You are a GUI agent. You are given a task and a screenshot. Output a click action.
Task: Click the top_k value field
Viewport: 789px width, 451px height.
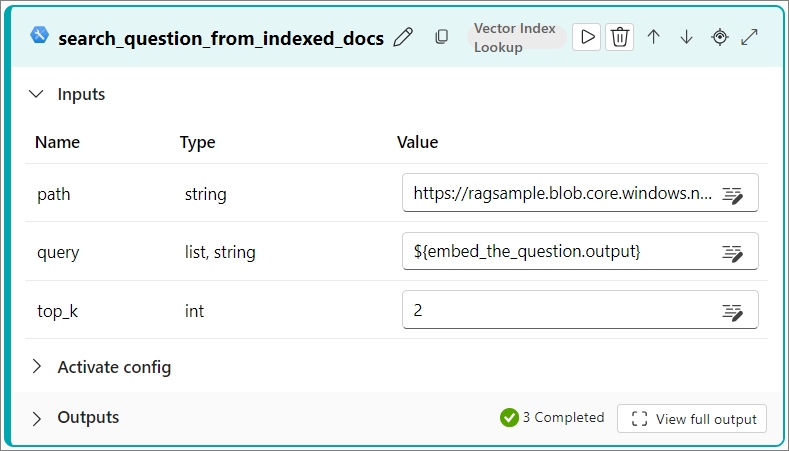pos(560,310)
